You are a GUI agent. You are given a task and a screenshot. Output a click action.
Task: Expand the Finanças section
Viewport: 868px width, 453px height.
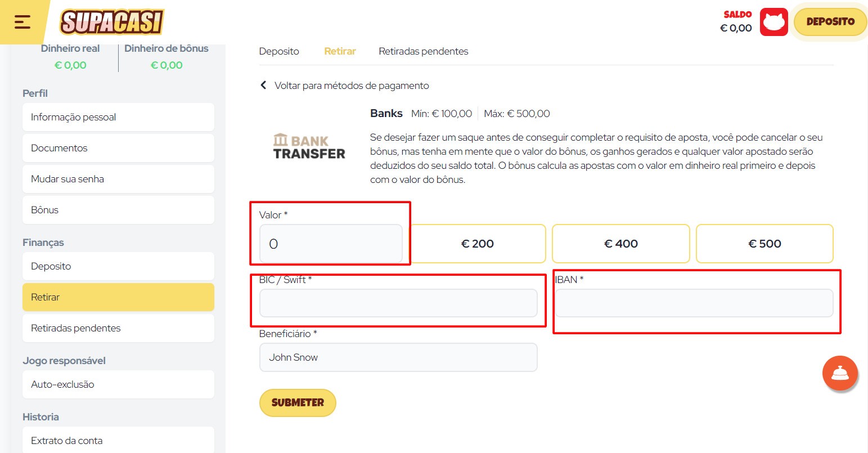click(x=43, y=242)
